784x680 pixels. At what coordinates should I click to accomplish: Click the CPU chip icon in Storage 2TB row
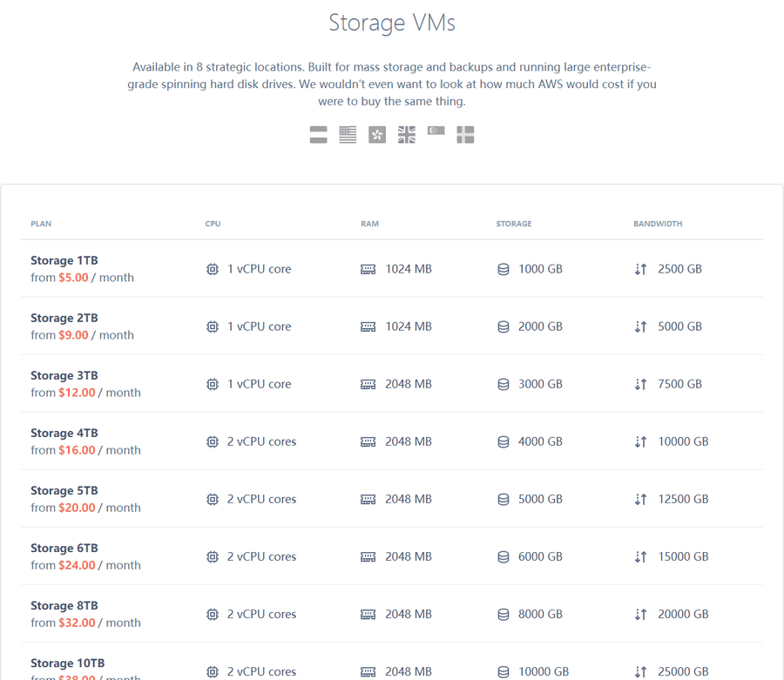pyautogui.click(x=213, y=327)
